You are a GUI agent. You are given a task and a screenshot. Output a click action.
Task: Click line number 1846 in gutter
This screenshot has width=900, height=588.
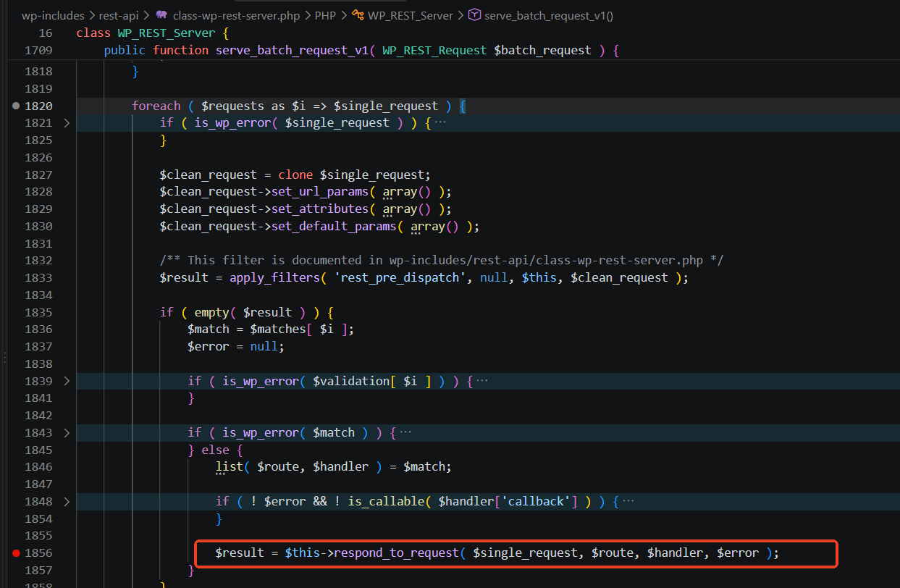[38, 467]
